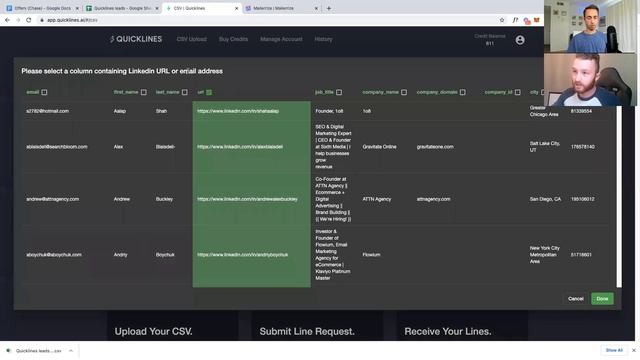
Task: Tick the company_id column checkbox
Action: pyautogui.click(x=518, y=92)
